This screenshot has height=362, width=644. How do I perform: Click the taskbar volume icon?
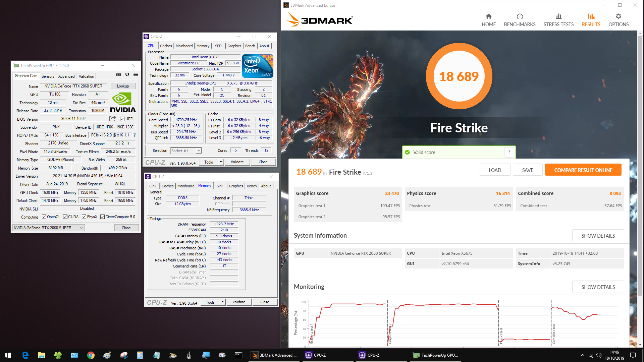coord(599,355)
